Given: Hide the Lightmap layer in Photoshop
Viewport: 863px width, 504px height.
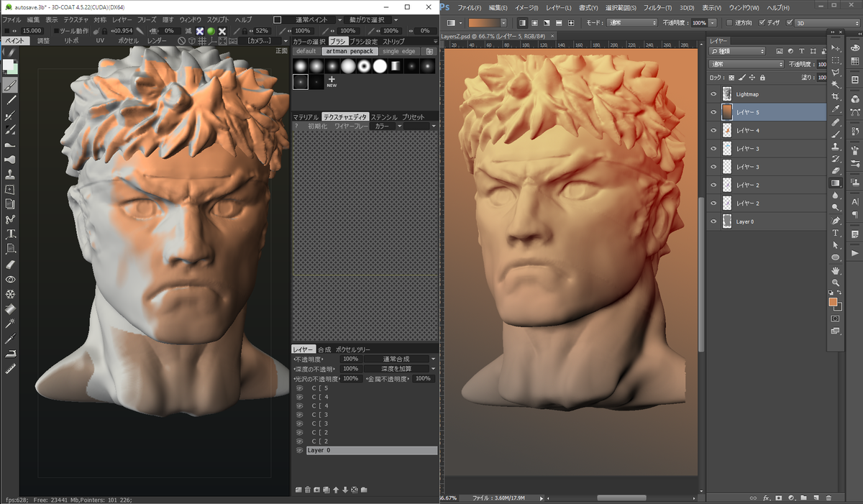Looking at the screenshot, I should click(x=713, y=94).
